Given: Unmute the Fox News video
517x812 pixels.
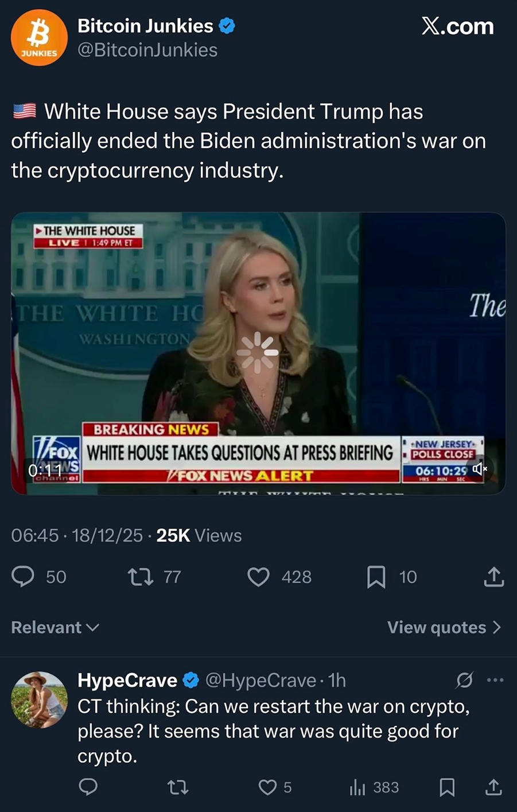Looking at the screenshot, I should tap(480, 469).
